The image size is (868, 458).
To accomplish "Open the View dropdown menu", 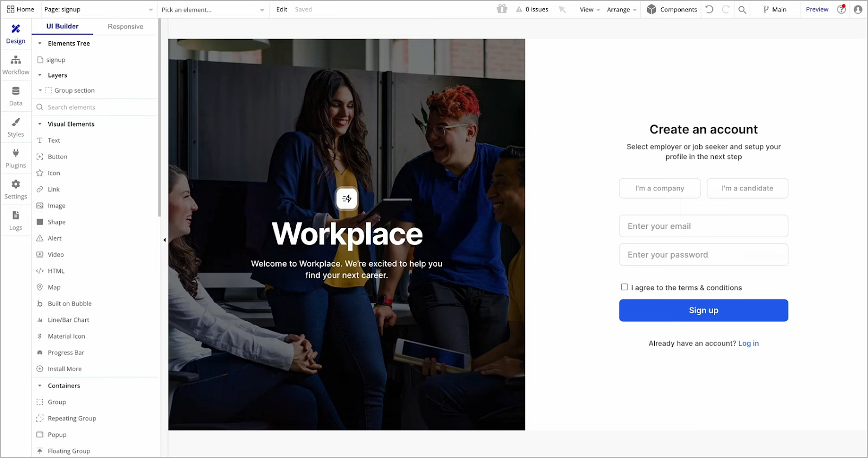I will point(590,9).
